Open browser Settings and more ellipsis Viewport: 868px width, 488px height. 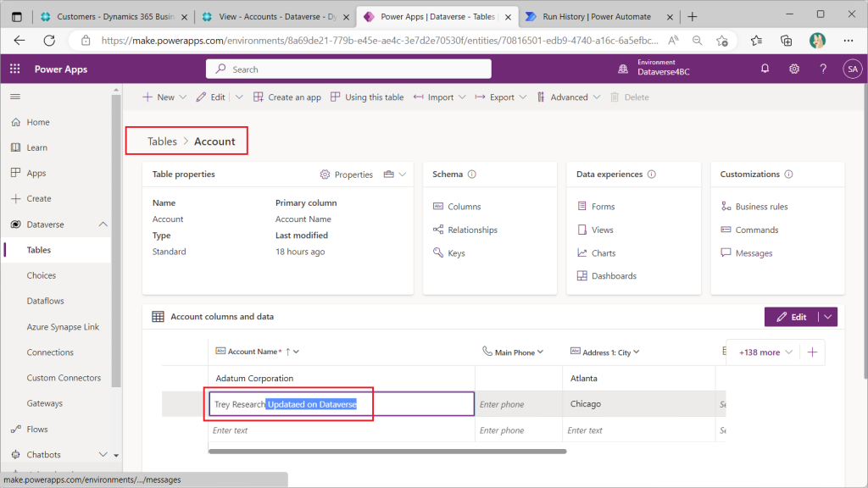[848, 41]
